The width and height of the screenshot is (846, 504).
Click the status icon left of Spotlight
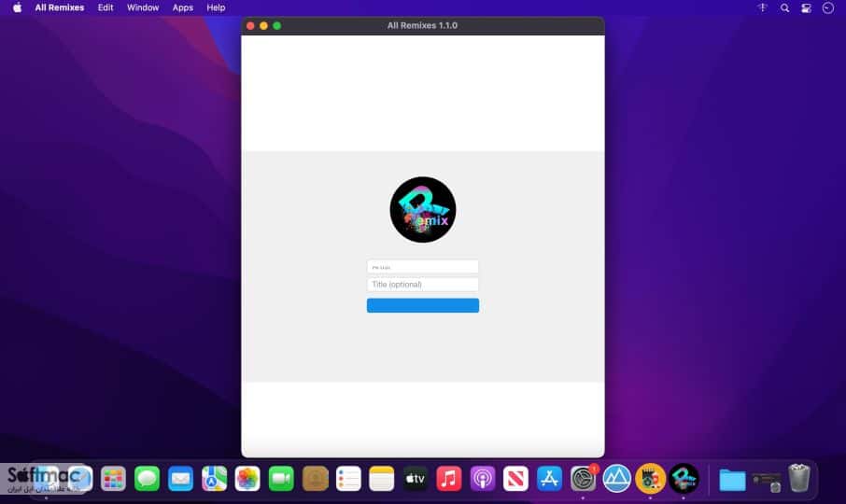coord(762,7)
